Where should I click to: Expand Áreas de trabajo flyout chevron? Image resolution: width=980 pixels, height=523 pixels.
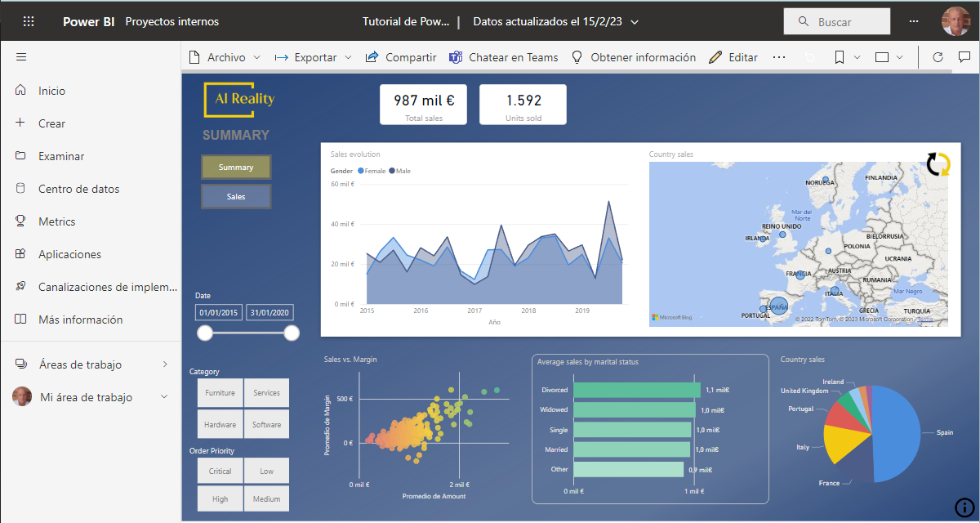pos(165,364)
